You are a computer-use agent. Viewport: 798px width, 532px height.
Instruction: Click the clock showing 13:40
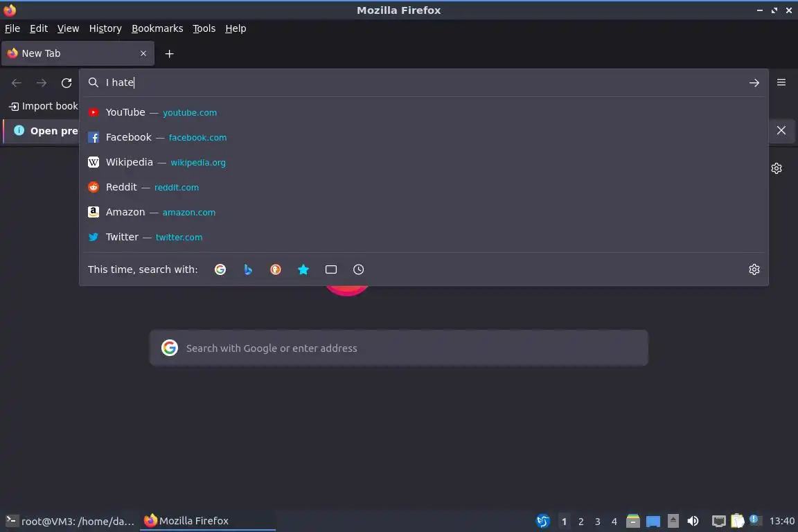(x=781, y=521)
